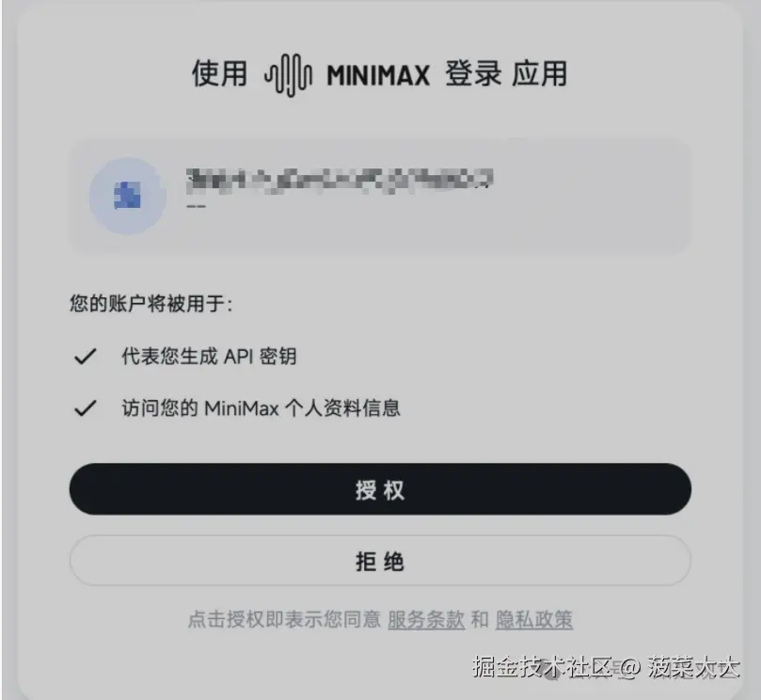The width and height of the screenshot is (761, 700).
Task: Authorize the app with 授权 button
Action: pos(380,489)
